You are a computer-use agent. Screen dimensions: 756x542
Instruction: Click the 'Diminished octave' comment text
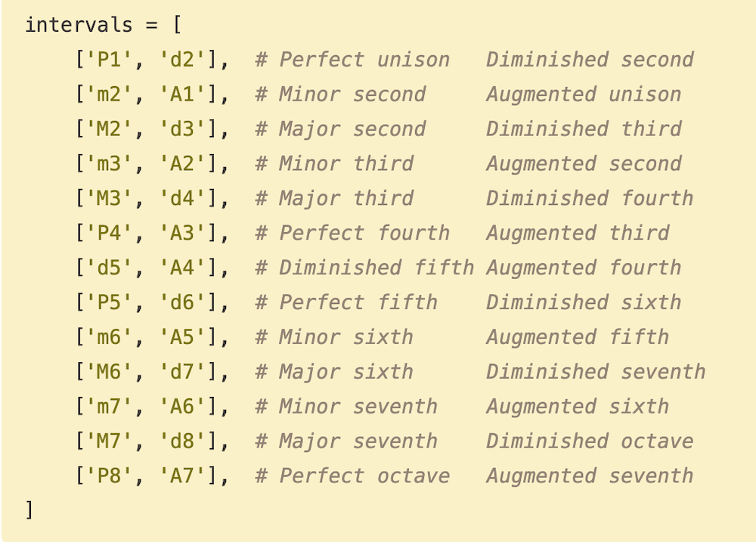click(x=590, y=441)
